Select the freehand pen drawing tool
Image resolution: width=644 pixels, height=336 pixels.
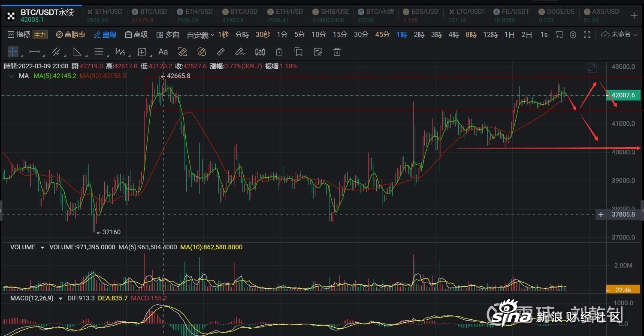240,52
